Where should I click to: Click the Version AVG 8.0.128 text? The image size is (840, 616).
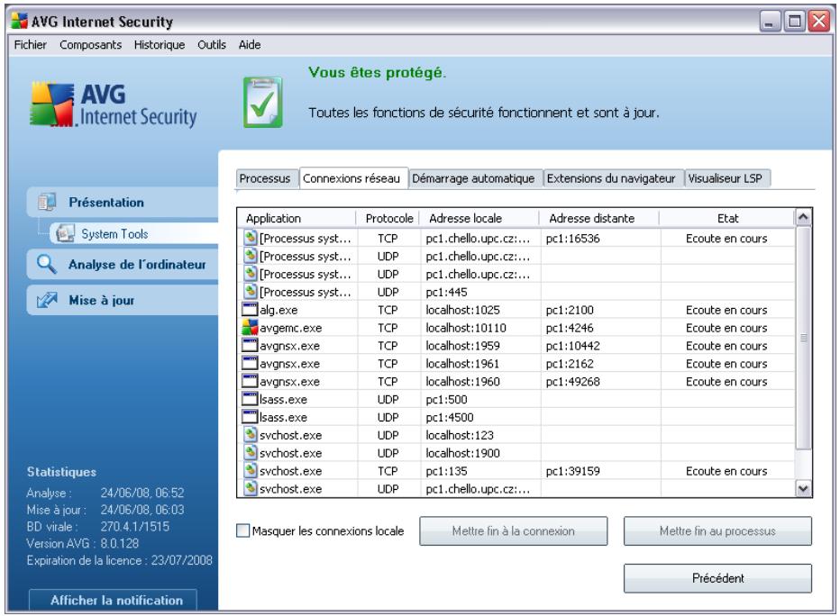click(83, 543)
